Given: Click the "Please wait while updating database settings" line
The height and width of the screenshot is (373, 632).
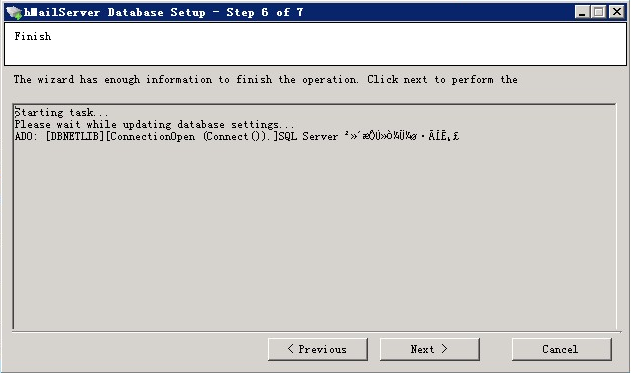Looking at the screenshot, I should [154, 125].
